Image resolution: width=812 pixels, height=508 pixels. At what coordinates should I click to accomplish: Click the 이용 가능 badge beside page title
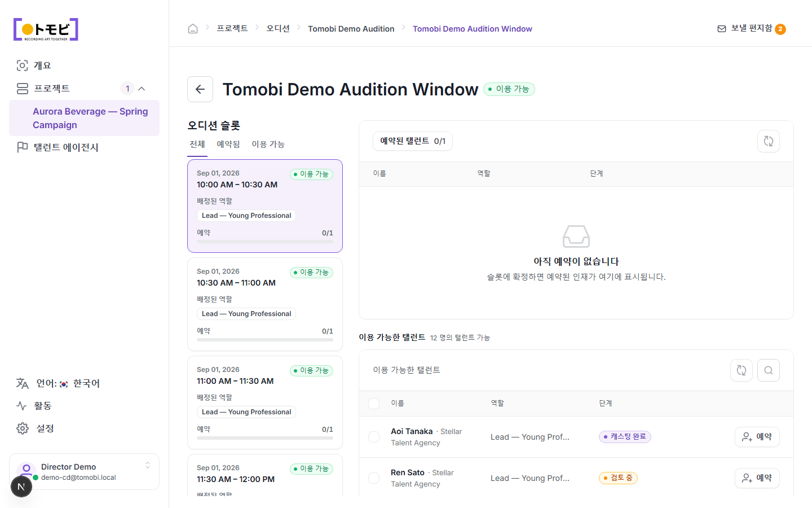point(509,89)
